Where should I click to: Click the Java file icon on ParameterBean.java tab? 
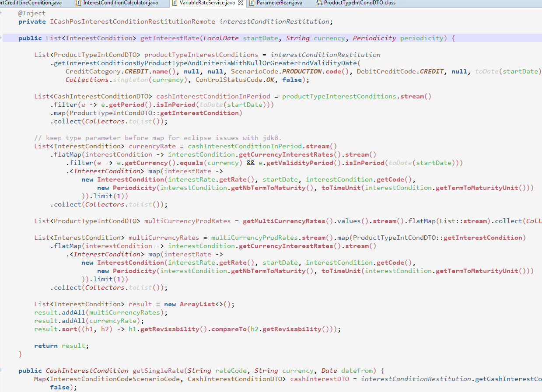pos(252,3)
